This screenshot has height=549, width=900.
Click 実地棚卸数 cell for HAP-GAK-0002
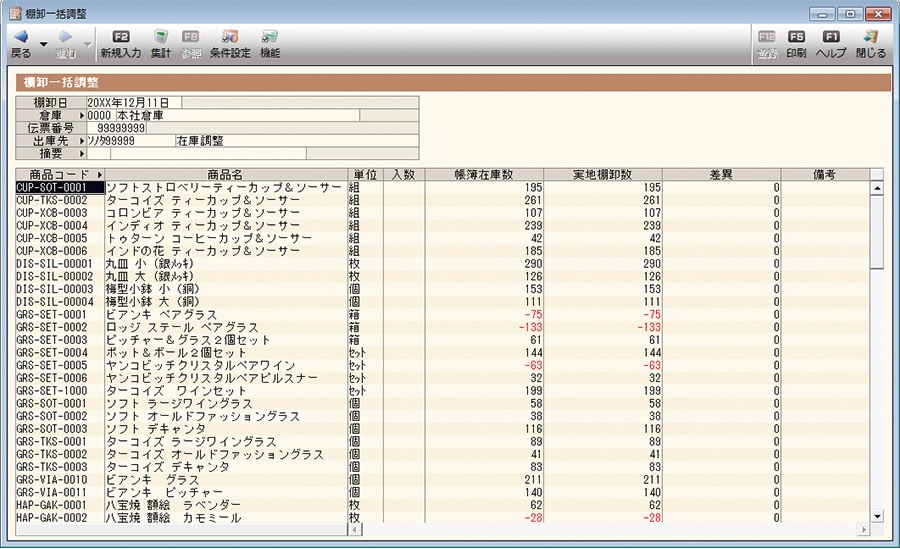click(603, 517)
